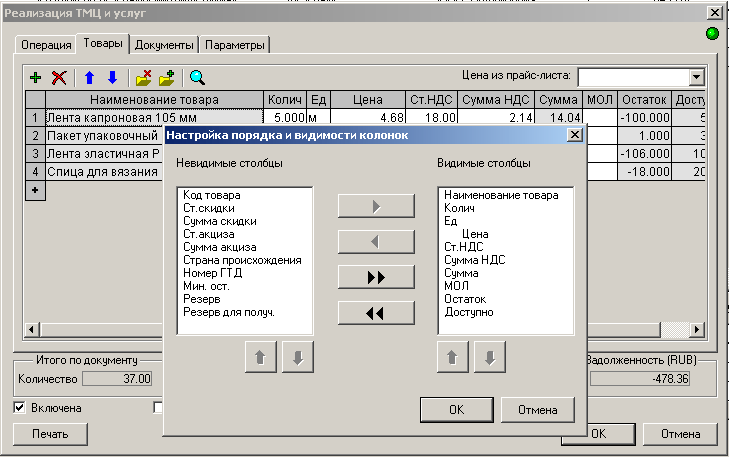The width and height of the screenshot is (729, 457).
Task: Close the column settings dialog
Action: 575,135
